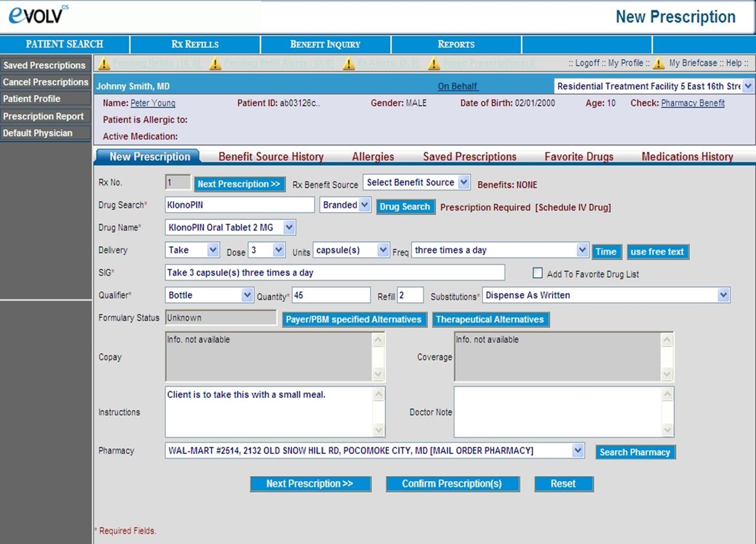This screenshot has height=544, width=756.
Task: Click the Coverage box scroll down arrow
Action: click(667, 374)
